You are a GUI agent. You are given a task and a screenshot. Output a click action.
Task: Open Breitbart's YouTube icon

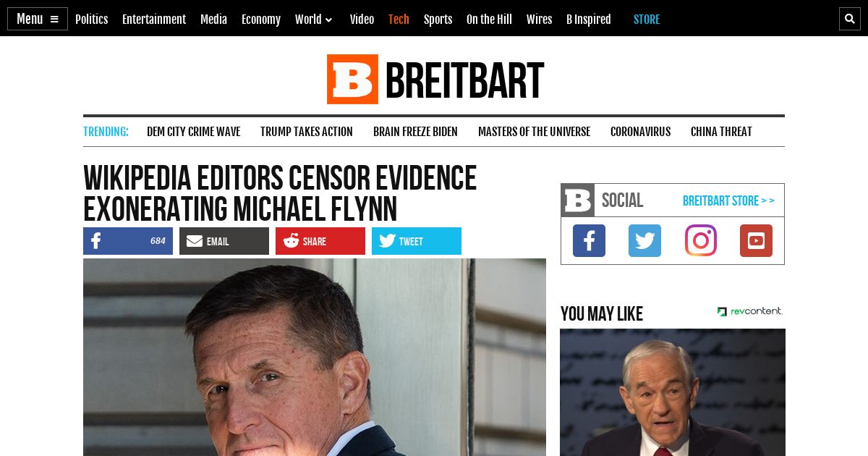[x=756, y=240]
